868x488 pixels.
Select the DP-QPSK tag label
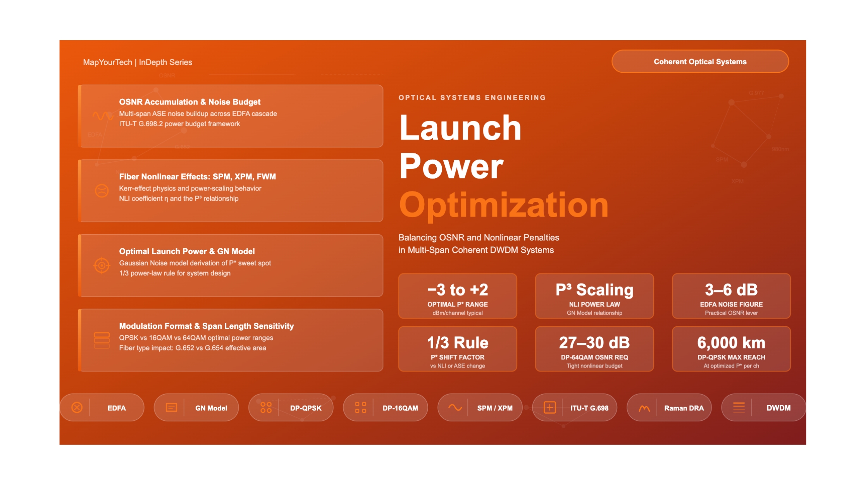click(306, 408)
